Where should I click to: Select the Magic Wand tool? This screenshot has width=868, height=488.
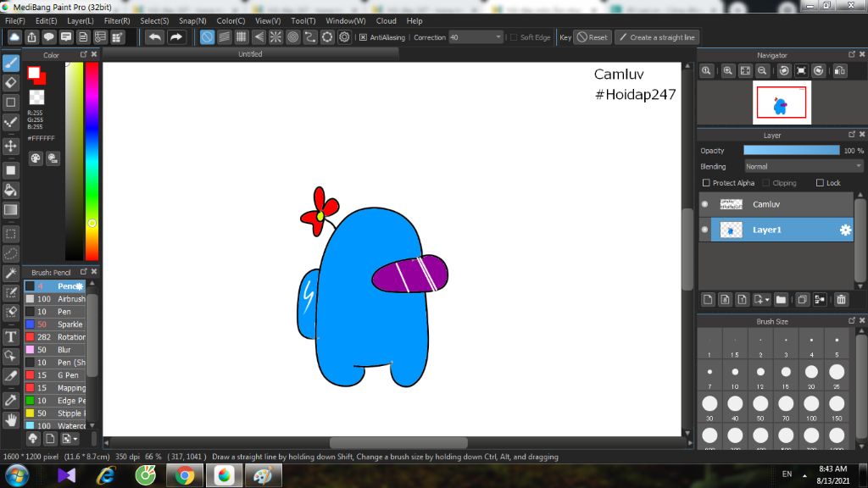(11, 273)
